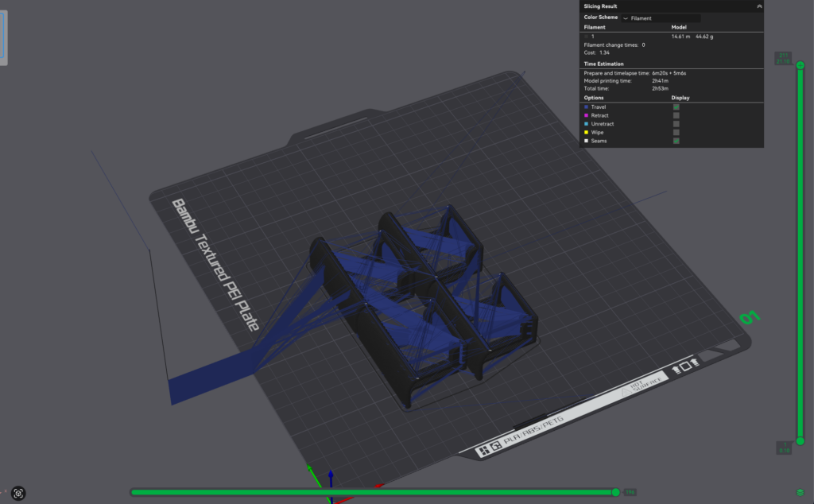Click the Filament change times entry
Screen dimensions: 814x504
tap(614, 45)
